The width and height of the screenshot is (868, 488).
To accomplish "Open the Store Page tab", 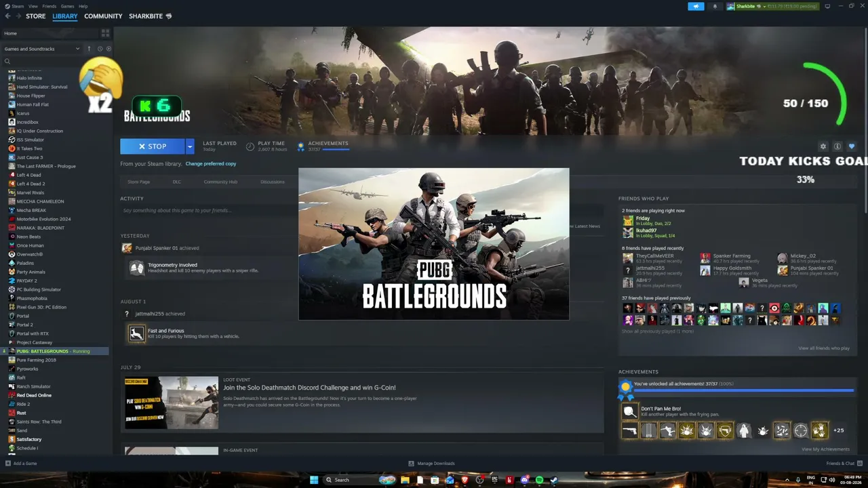I will click(139, 182).
